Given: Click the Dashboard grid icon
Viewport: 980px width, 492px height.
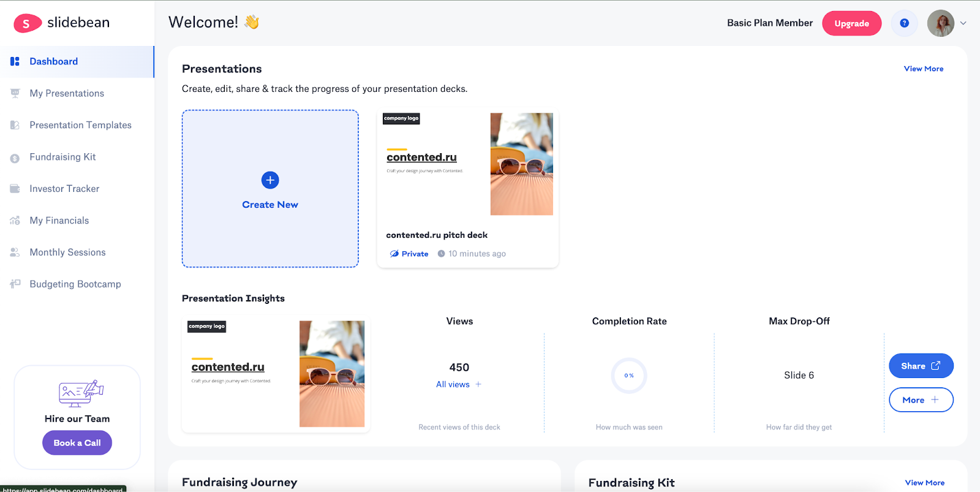Looking at the screenshot, I should 15,61.
